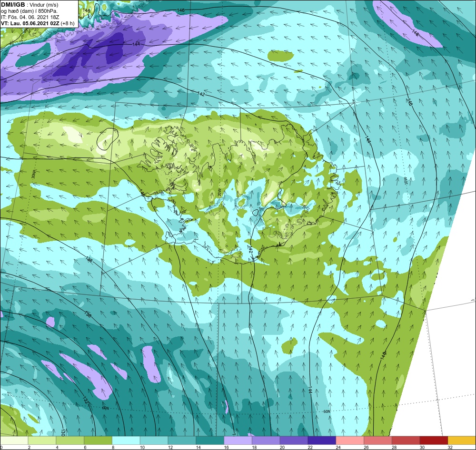Select the pale cyan 8–10 m/s legend swatch
The width and height of the screenshot is (476, 450).
(x=126, y=440)
